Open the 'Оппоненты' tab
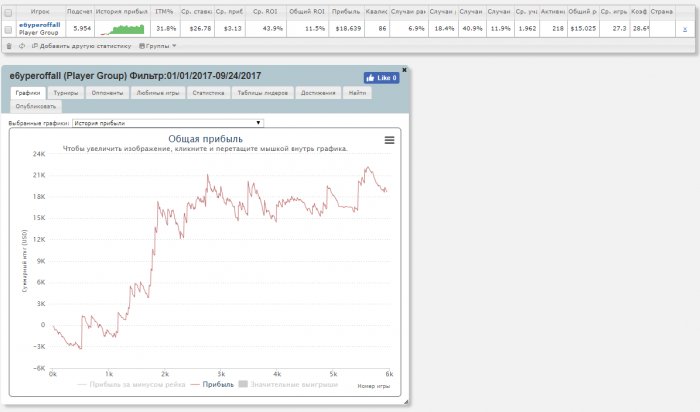This screenshot has height=412, width=700. (107, 93)
